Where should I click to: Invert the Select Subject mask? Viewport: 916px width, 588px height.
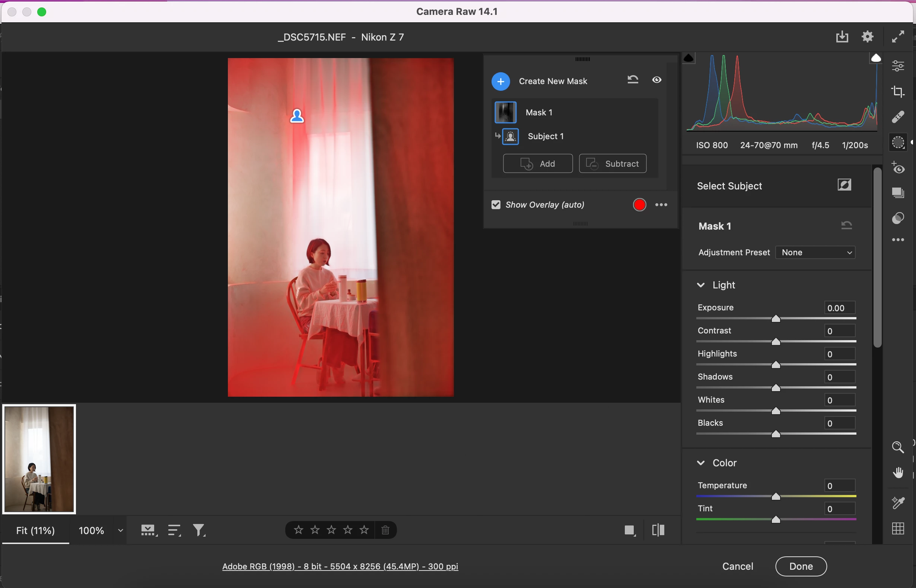click(845, 185)
